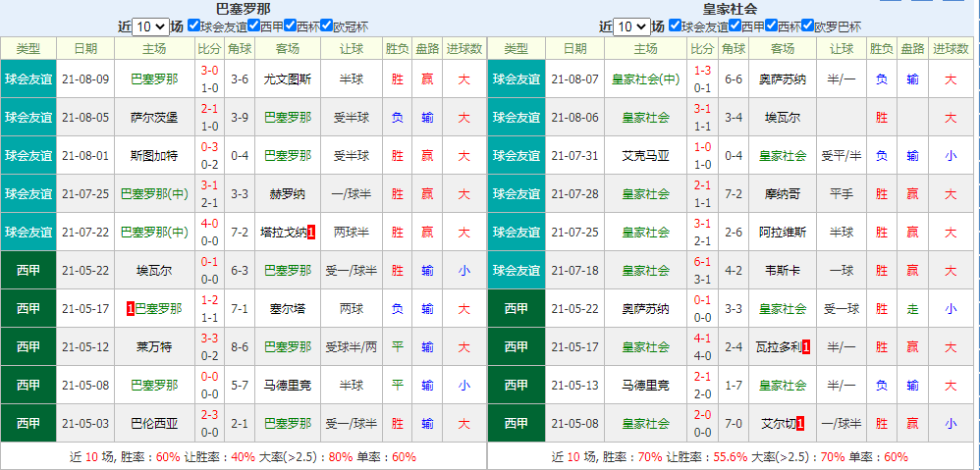
Task: Open the 萨尔茨堡 team entry
Action: (154, 118)
